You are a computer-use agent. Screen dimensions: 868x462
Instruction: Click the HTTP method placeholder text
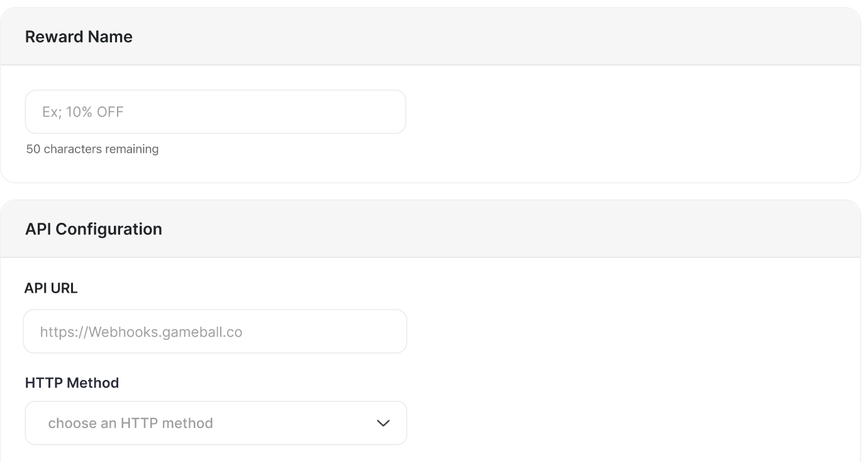[131, 422]
